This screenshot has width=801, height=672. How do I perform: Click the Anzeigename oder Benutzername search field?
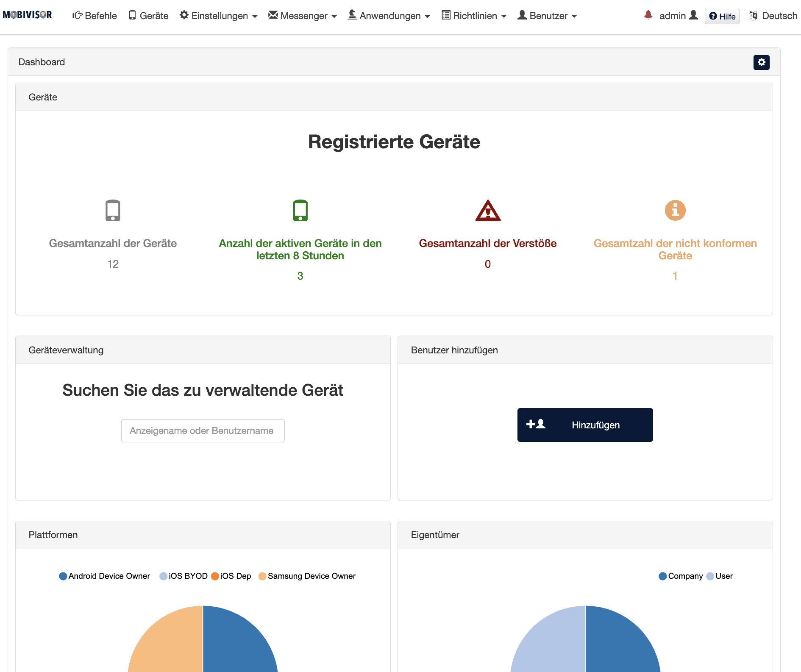click(203, 430)
